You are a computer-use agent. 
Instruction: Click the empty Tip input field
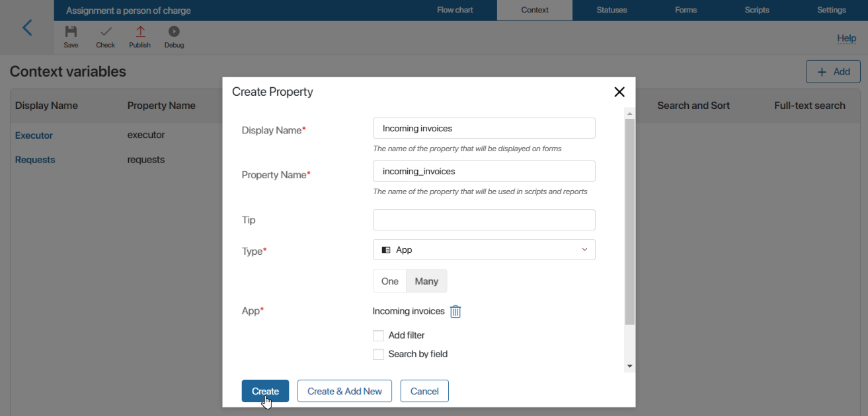484,220
